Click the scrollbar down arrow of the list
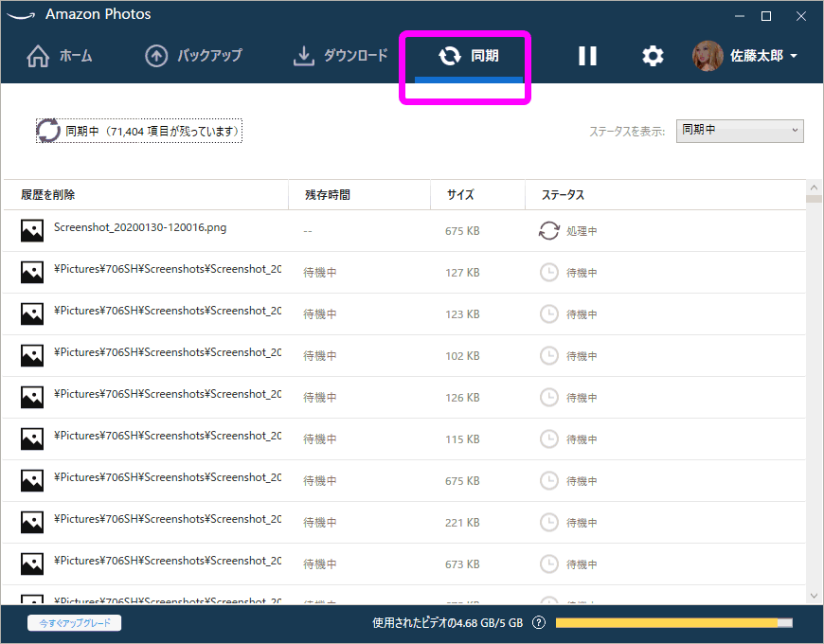Viewport: 824px width, 644px height. coord(814,596)
